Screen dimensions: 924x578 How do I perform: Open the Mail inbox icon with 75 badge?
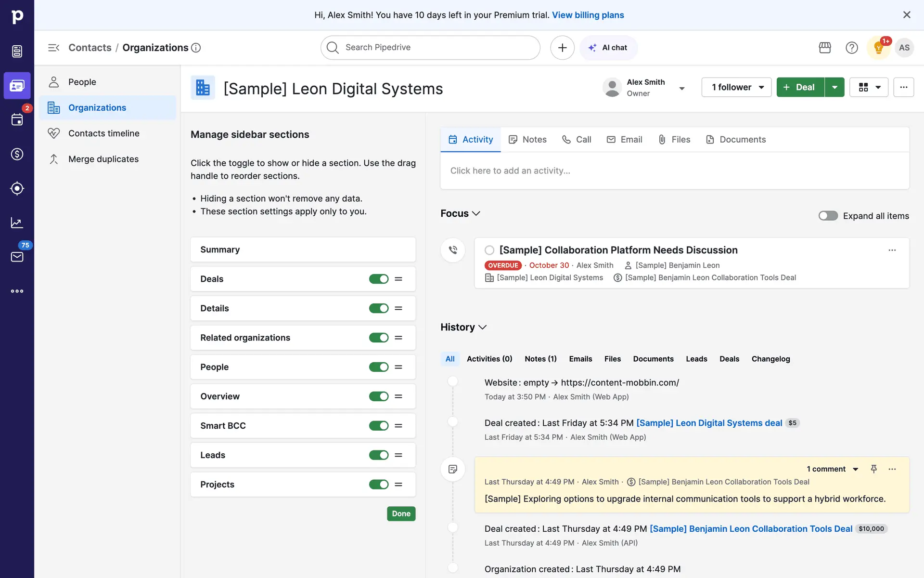pyautogui.click(x=17, y=257)
